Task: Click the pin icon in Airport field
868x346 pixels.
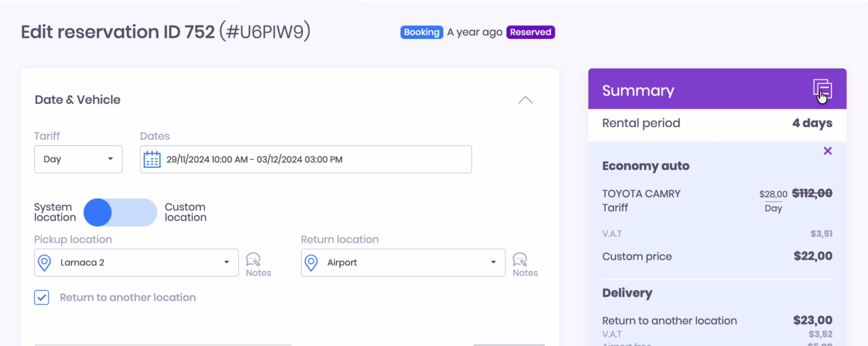Action: [x=311, y=263]
